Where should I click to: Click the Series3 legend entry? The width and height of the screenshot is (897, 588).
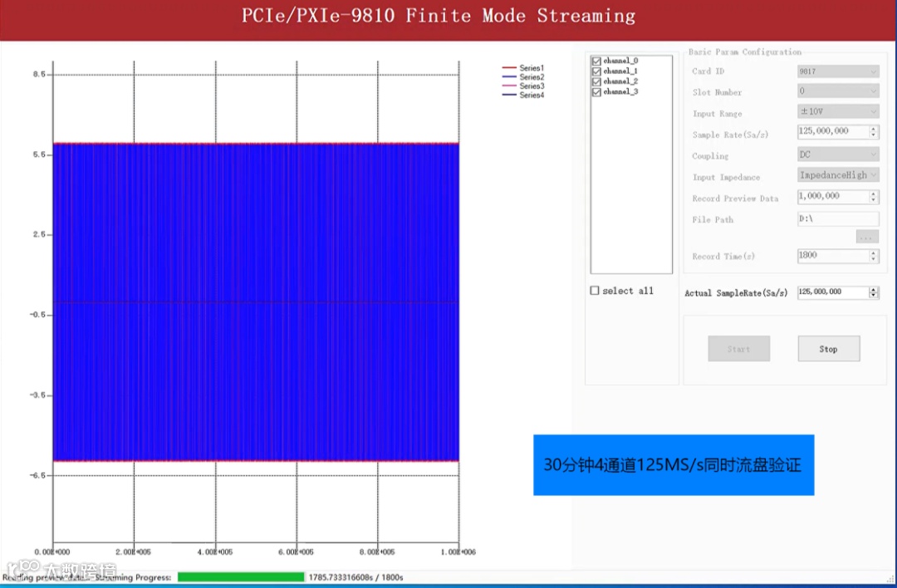click(523, 86)
